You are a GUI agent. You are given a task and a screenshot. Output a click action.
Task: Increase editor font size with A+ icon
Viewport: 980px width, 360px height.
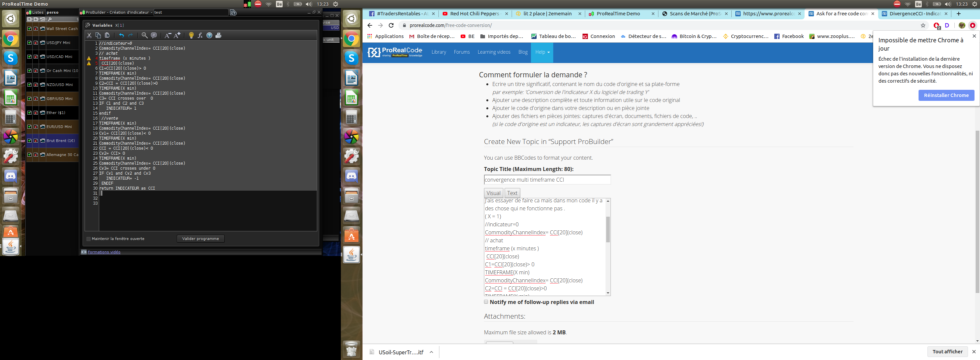(x=177, y=35)
